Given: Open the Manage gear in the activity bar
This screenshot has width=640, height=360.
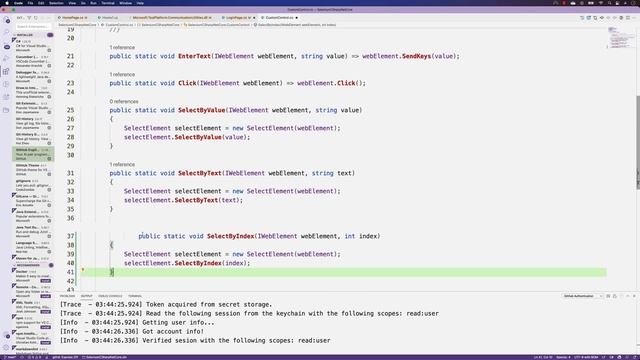Looking at the screenshot, I should click(7, 348).
